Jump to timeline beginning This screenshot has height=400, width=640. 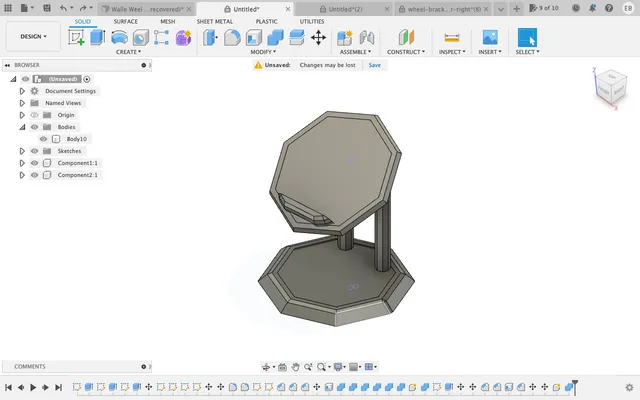(x=8, y=387)
